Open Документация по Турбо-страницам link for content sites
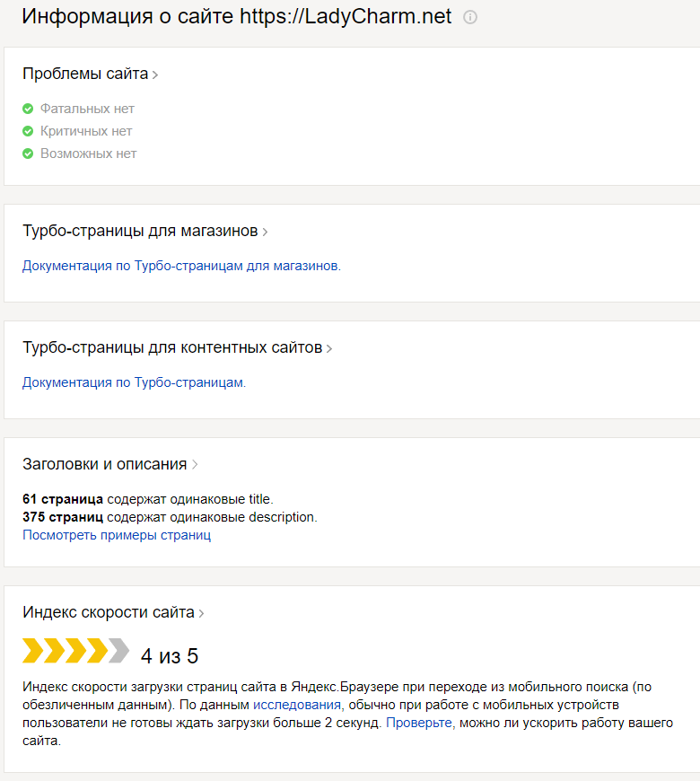This screenshot has height=781, width=700. pos(134,382)
